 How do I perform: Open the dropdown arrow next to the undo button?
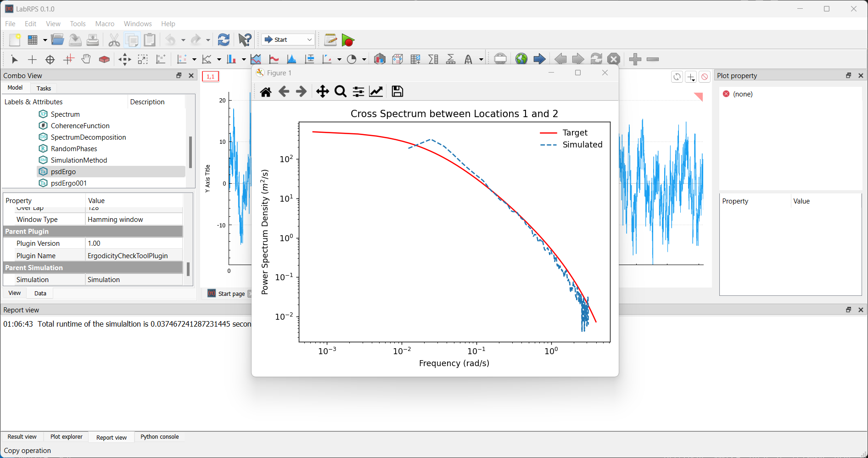point(183,40)
